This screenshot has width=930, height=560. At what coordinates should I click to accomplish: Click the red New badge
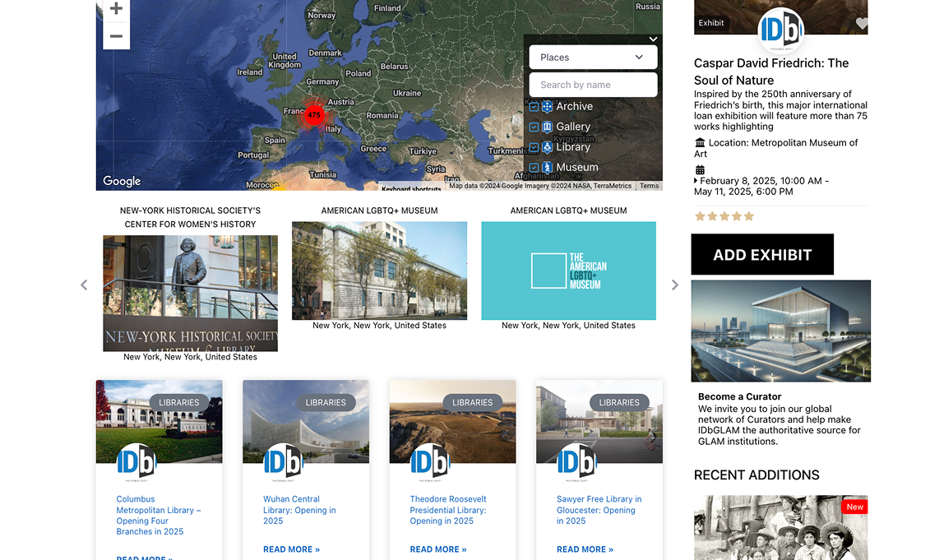coord(854,507)
